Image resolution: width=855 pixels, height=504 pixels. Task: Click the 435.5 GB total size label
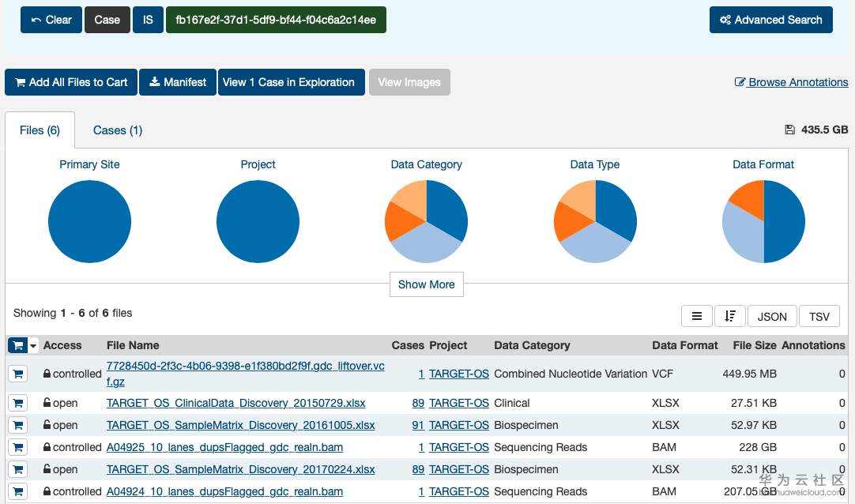point(816,130)
